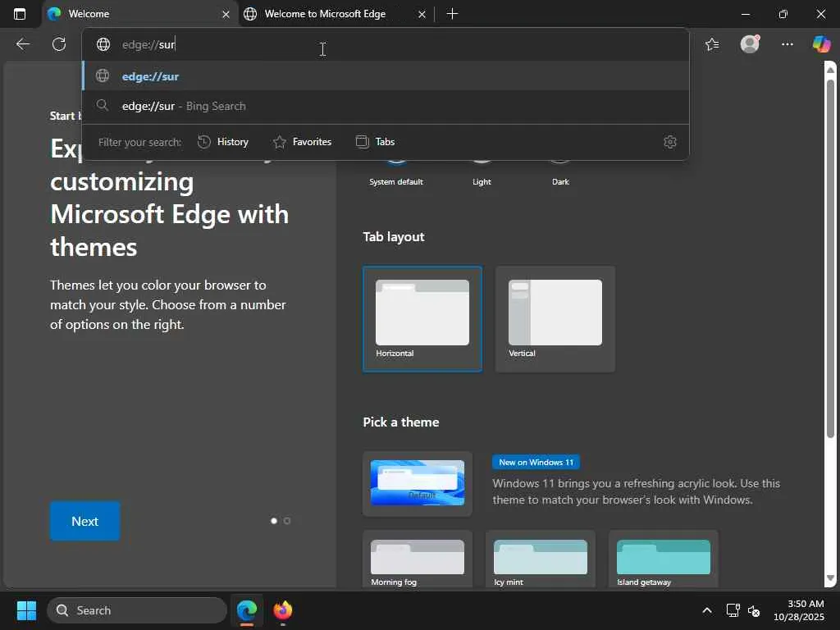Click the page vertical scrollbar
This screenshot has height=630, width=840.
click(x=830, y=258)
